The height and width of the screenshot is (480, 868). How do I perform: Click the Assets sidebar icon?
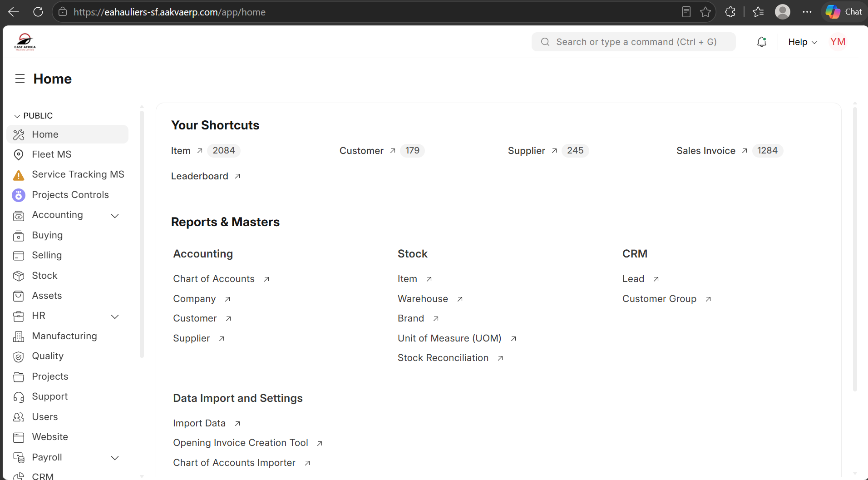(19, 296)
